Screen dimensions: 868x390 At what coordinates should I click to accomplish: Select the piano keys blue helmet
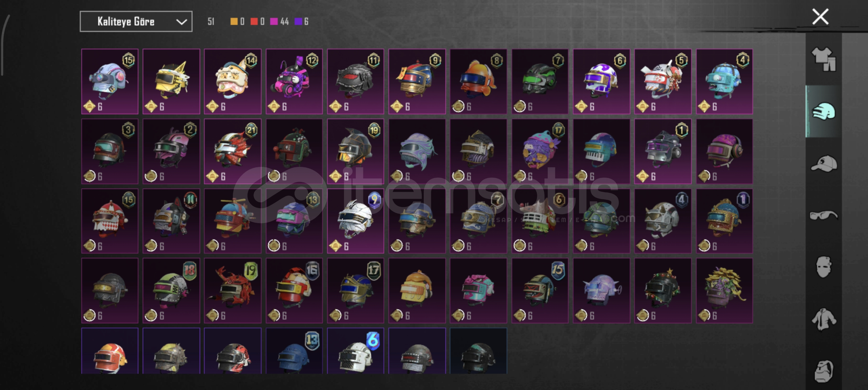point(602,151)
